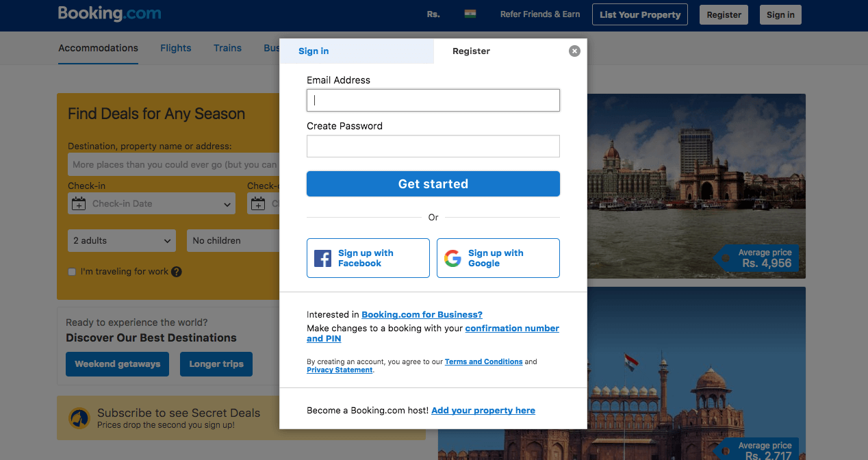Click the Register button in header
The height and width of the screenshot is (460, 868).
[x=724, y=14]
